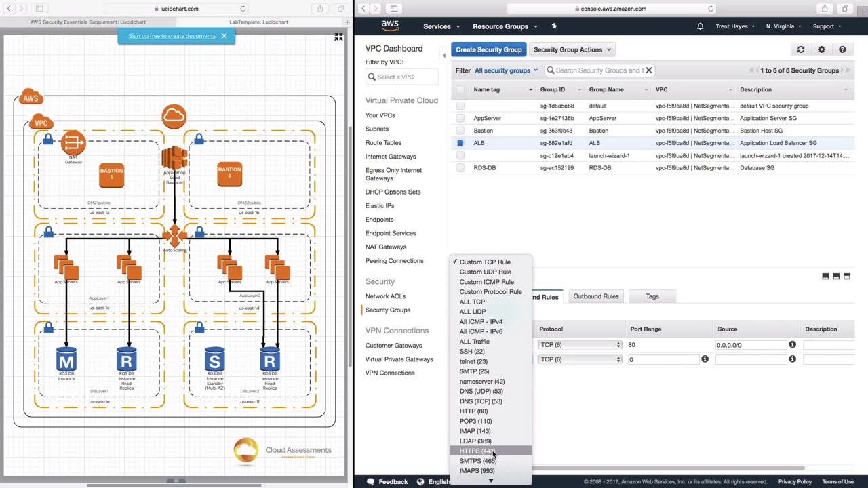
Task: Switch to the Outbound Rules tab
Action: 596,296
